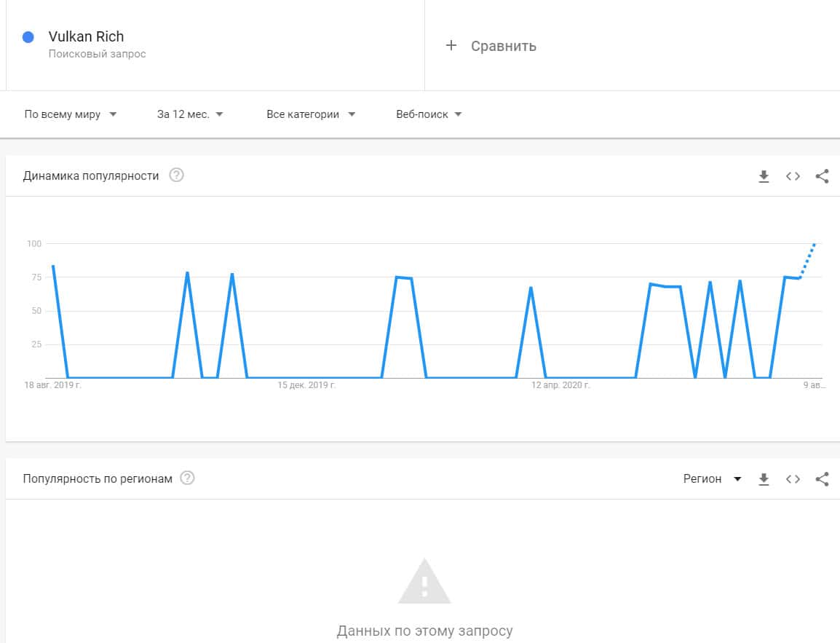Viewport: 840px width, 643px height.
Task: Expand the Регион selector dropdown
Action: coord(712,479)
